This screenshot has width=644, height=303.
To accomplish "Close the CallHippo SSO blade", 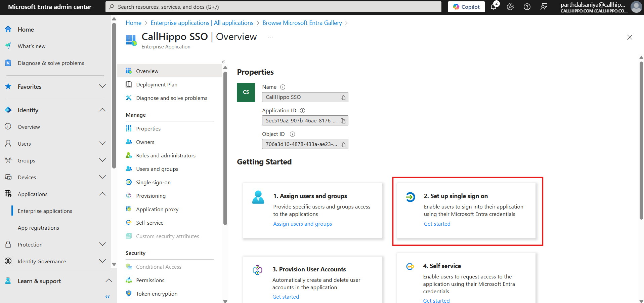I will (x=630, y=37).
